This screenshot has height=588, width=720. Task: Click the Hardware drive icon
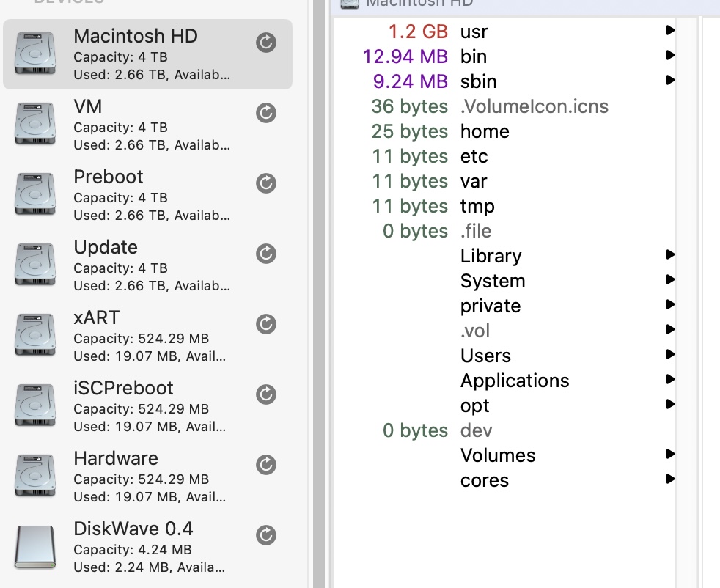tap(35, 475)
